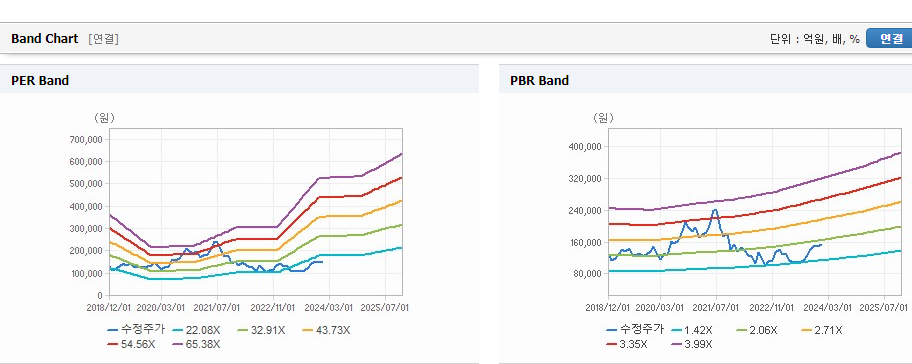Select 2020/03/01 date on PBR chart

(x=661, y=307)
